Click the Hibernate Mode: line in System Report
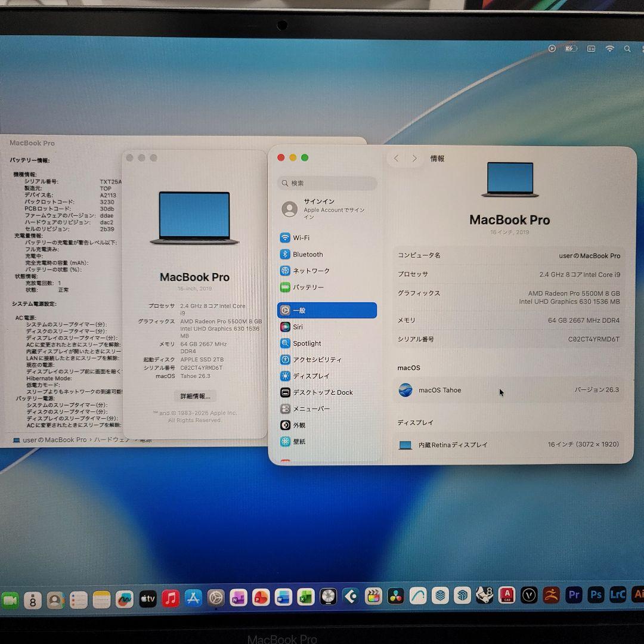 49,378
